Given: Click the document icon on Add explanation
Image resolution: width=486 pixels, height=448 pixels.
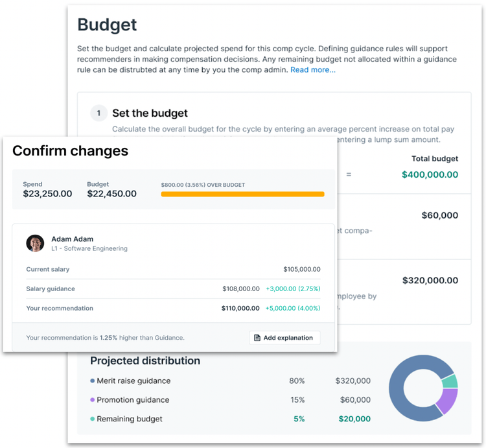Looking at the screenshot, I should pyautogui.click(x=257, y=338).
